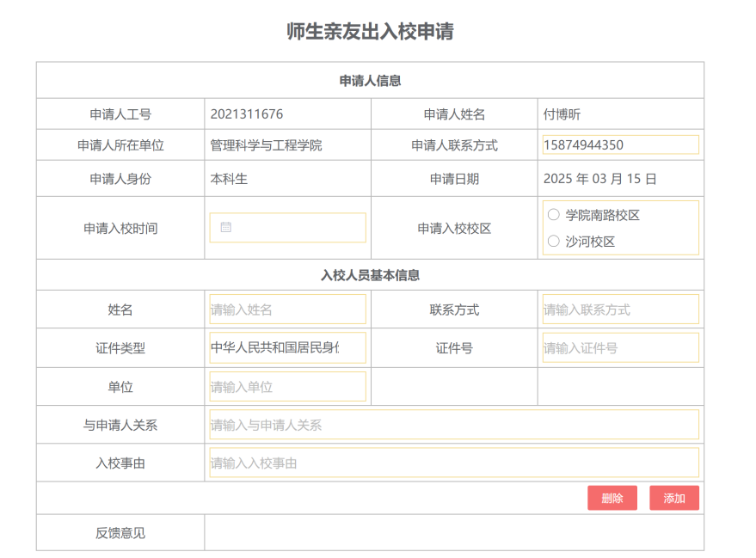The height and width of the screenshot is (558, 756).
Task: Click the applicant ID 2021311676
Action: [246, 114]
